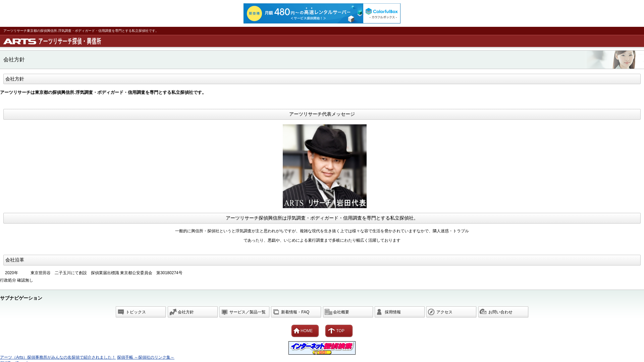Image resolution: width=644 pixels, height=362 pixels.
Task: Click the person icon beside 採用情報
Action: tap(379, 312)
